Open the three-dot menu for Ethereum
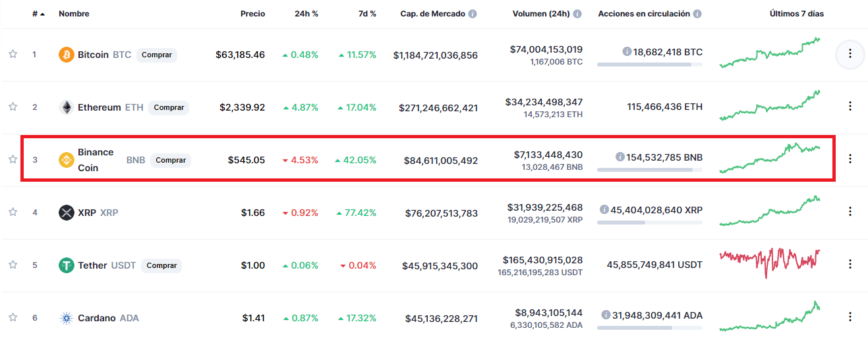The height and width of the screenshot is (343, 868). coord(850,106)
